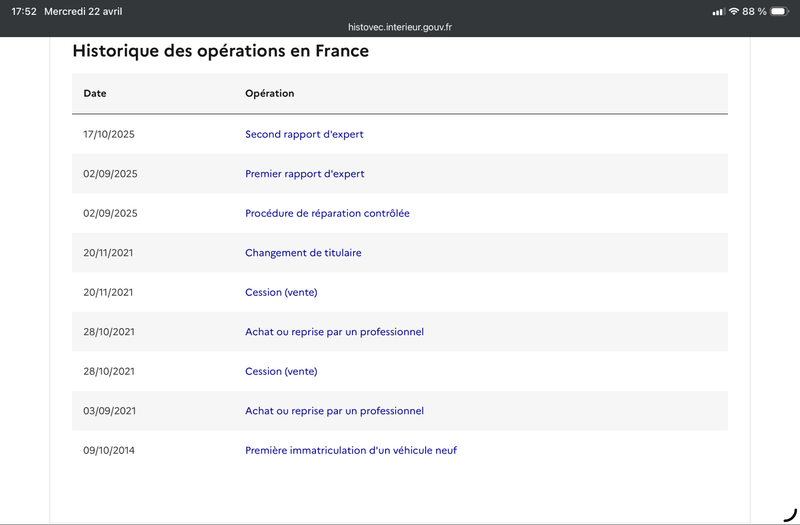Tap the cellular signal bars icon
The width and height of the screenshot is (800, 525).
click(718, 12)
